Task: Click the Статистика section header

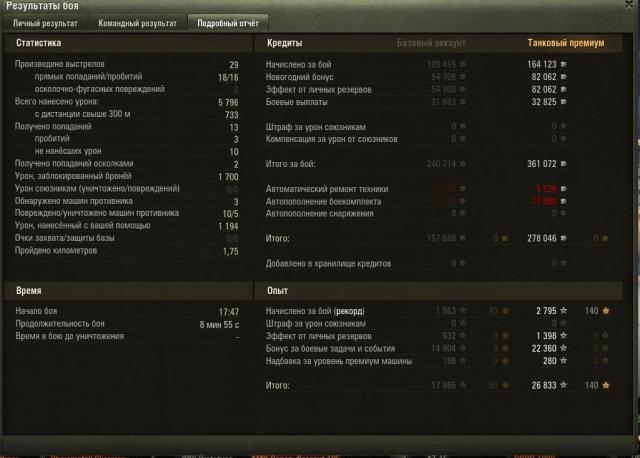Action: (x=38, y=43)
